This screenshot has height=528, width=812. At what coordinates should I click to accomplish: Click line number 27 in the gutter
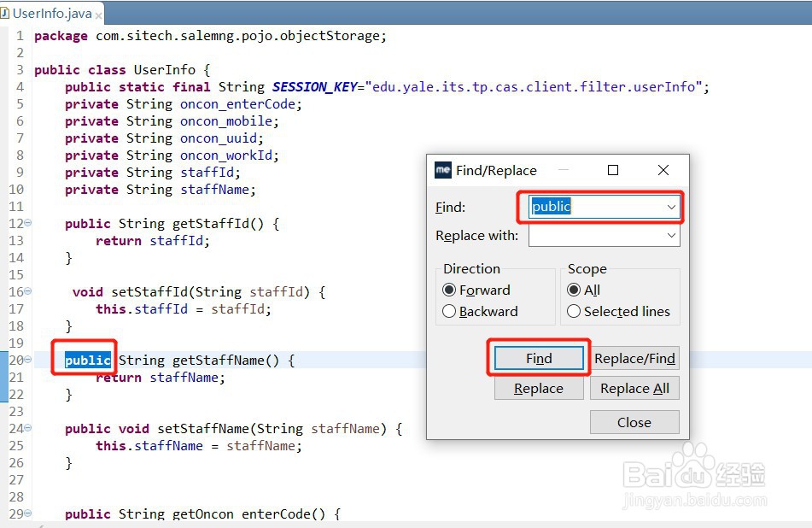point(16,480)
